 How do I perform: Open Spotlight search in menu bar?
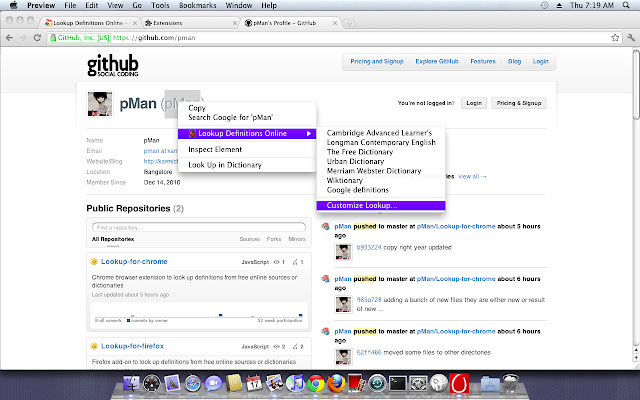[x=626, y=5]
